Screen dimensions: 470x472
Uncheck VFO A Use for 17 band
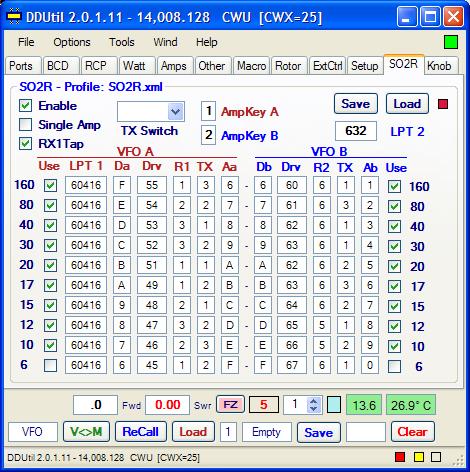(x=50, y=285)
